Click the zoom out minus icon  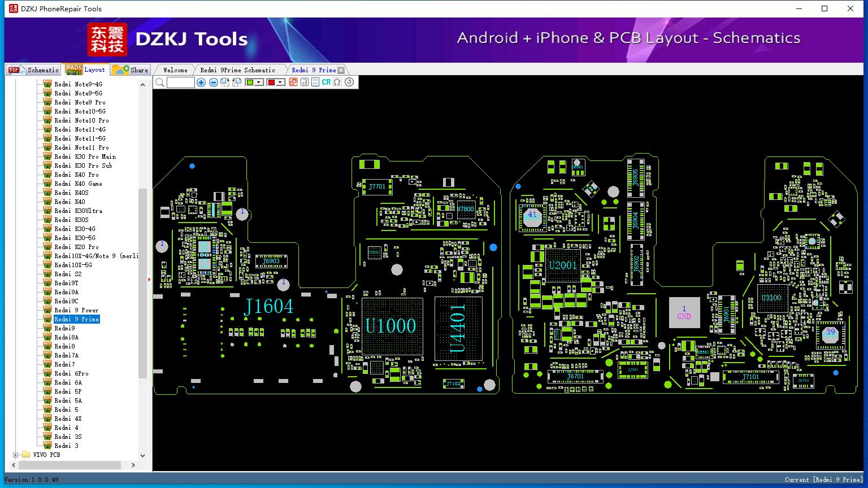(213, 82)
